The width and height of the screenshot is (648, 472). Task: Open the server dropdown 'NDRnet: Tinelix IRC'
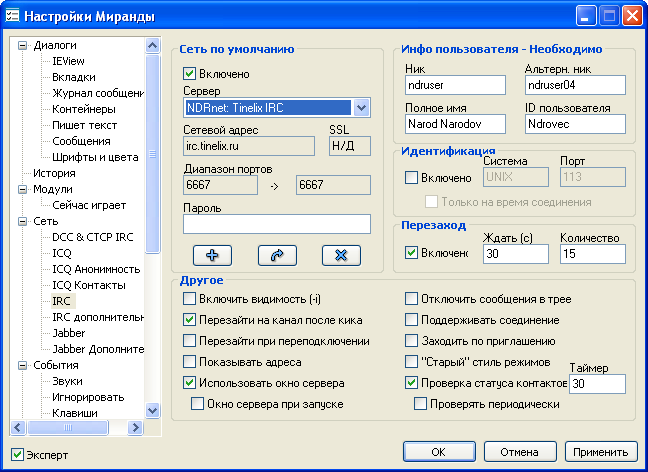tap(362, 108)
